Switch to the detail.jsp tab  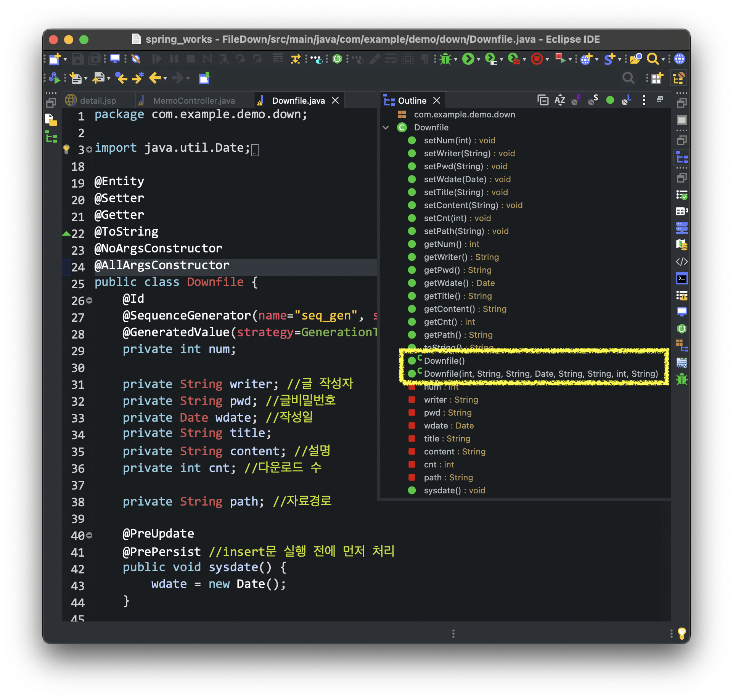[98, 101]
